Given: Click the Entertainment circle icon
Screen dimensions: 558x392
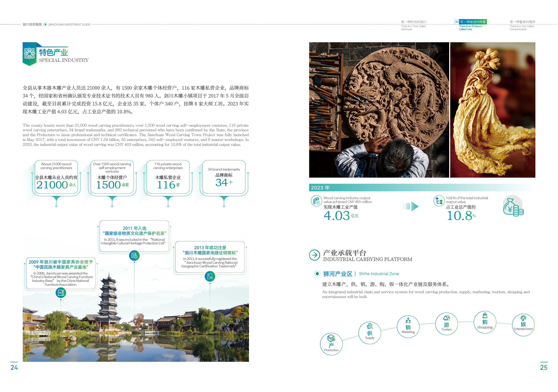Looking at the screenshot, I should (x=523, y=325).
